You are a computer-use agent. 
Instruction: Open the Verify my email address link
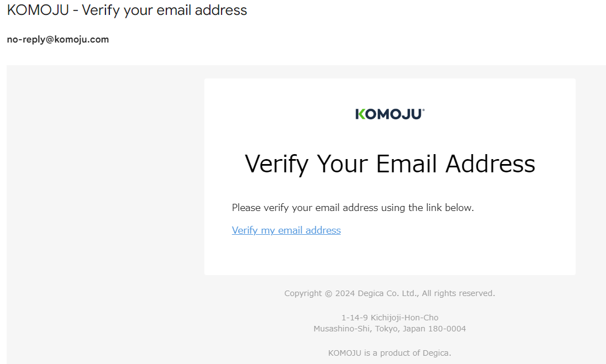286,230
